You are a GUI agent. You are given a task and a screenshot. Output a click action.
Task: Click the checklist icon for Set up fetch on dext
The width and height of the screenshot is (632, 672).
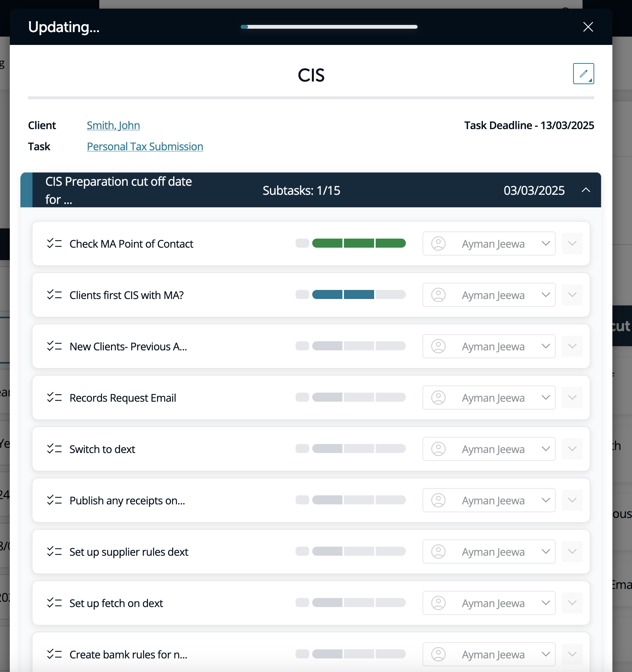tap(54, 603)
